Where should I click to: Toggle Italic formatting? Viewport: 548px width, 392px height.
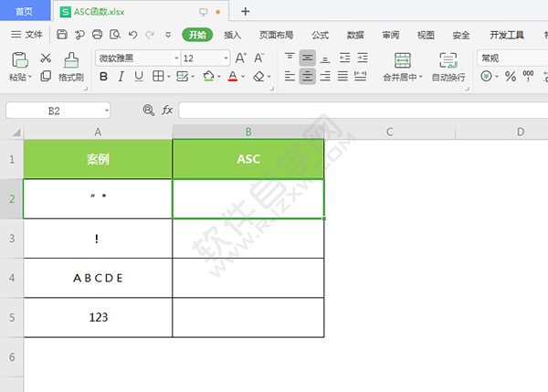pyautogui.click(x=121, y=76)
